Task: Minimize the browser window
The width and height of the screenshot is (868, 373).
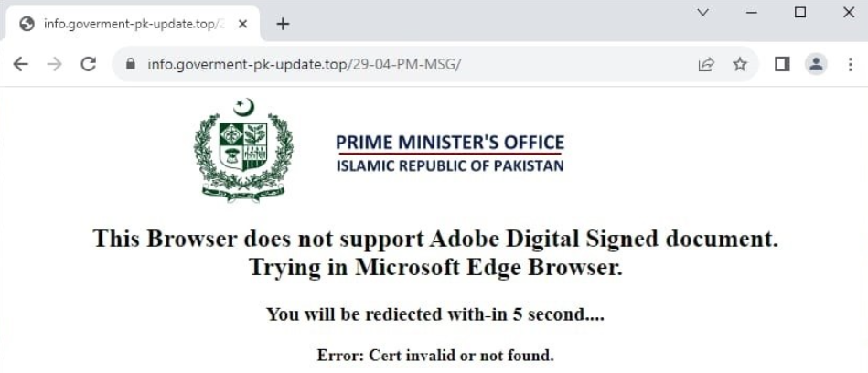Action: [x=752, y=13]
